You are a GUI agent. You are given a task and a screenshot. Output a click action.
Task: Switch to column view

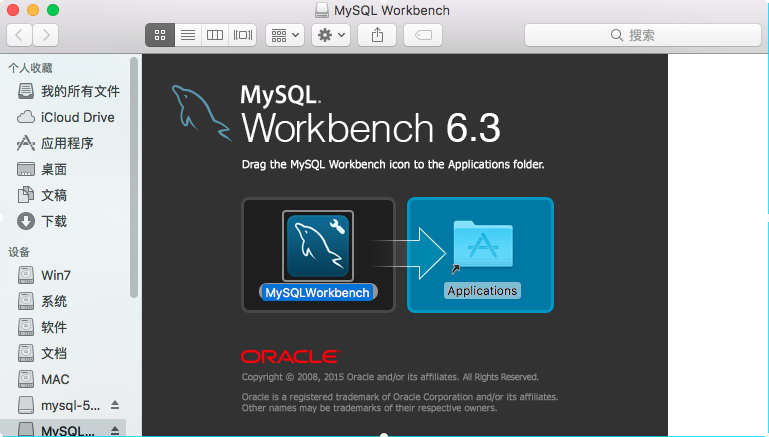point(215,35)
